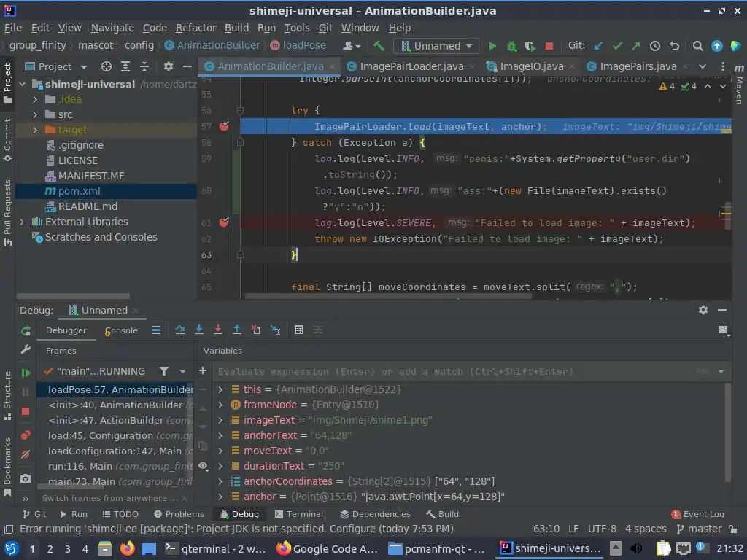Stop debugging with red square in debug sidebar

coord(26,411)
